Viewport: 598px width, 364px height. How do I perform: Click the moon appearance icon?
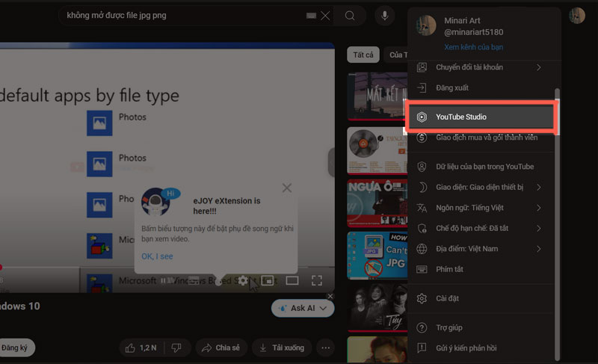pyautogui.click(x=422, y=187)
